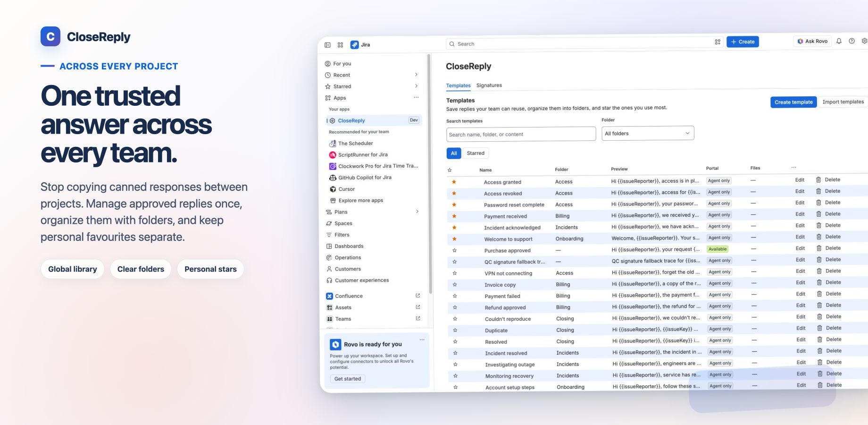The width and height of the screenshot is (868, 425).
Task: Collapse the Jira sidebar panel icon
Action: [327, 45]
